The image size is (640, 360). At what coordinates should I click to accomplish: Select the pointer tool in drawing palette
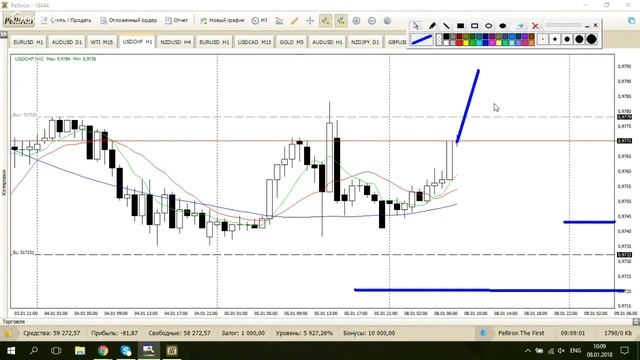(416, 25)
